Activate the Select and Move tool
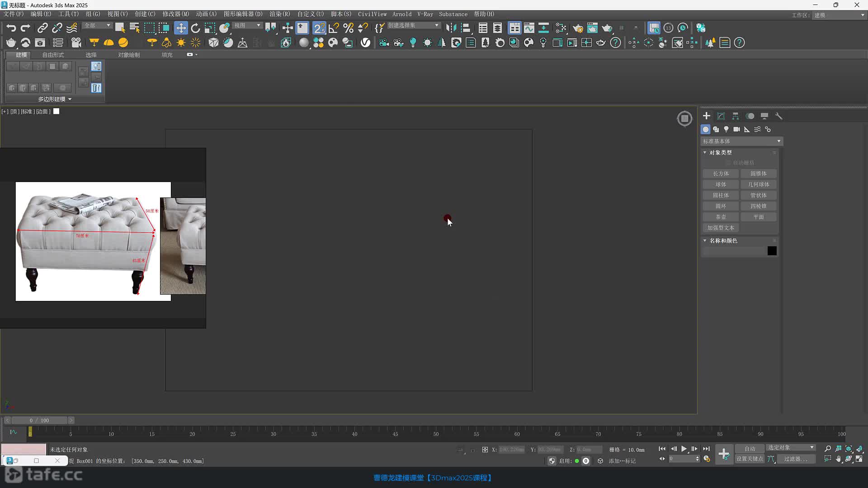 tap(181, 28)
